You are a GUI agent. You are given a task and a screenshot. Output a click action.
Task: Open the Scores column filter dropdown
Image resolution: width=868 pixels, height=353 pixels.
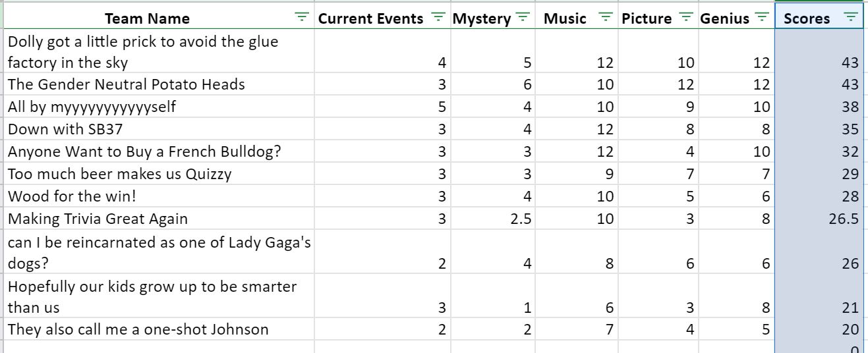pyautogui.click(x=852, y=17)
